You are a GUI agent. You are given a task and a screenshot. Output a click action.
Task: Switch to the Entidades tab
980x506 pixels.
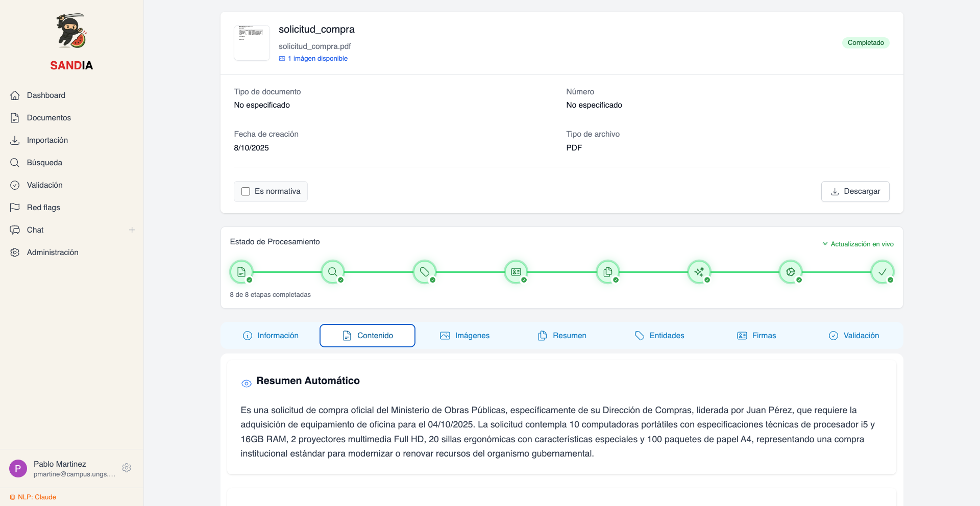tap(659, 336)
